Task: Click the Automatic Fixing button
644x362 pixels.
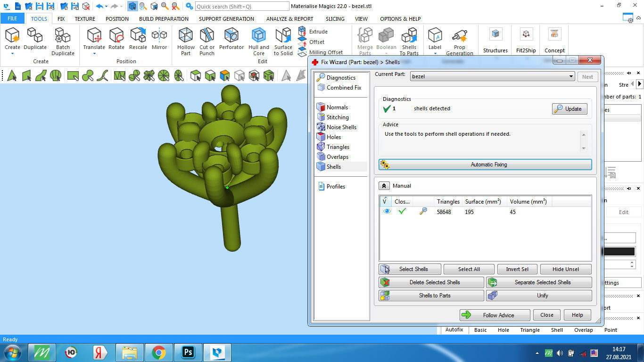Action: 485,165
